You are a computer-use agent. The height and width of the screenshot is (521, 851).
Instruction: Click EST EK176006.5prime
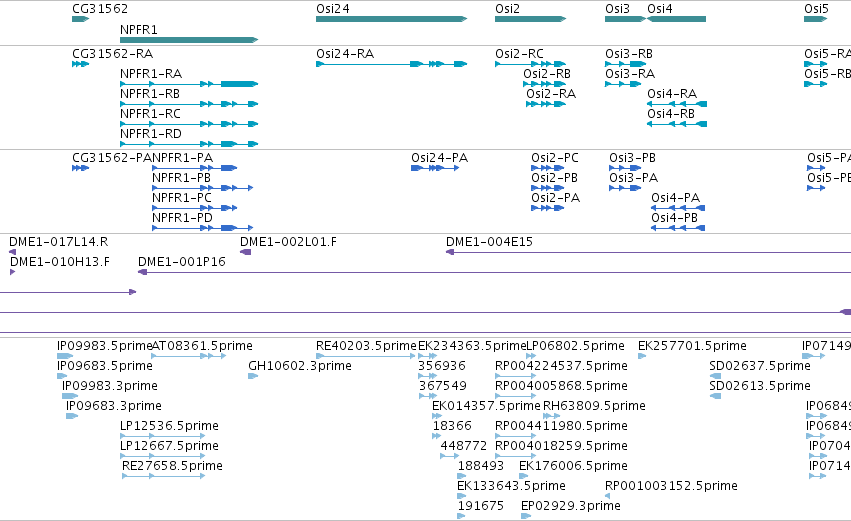click(x=573, y=467)
